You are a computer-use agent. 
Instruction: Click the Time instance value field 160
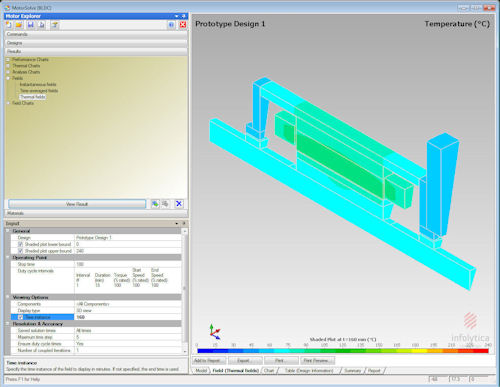(128, 317)
